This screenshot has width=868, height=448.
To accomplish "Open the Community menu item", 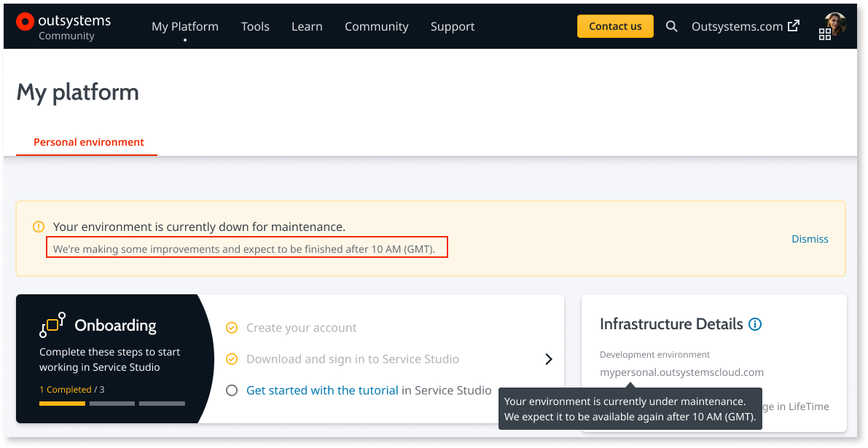I will [376, 26].
